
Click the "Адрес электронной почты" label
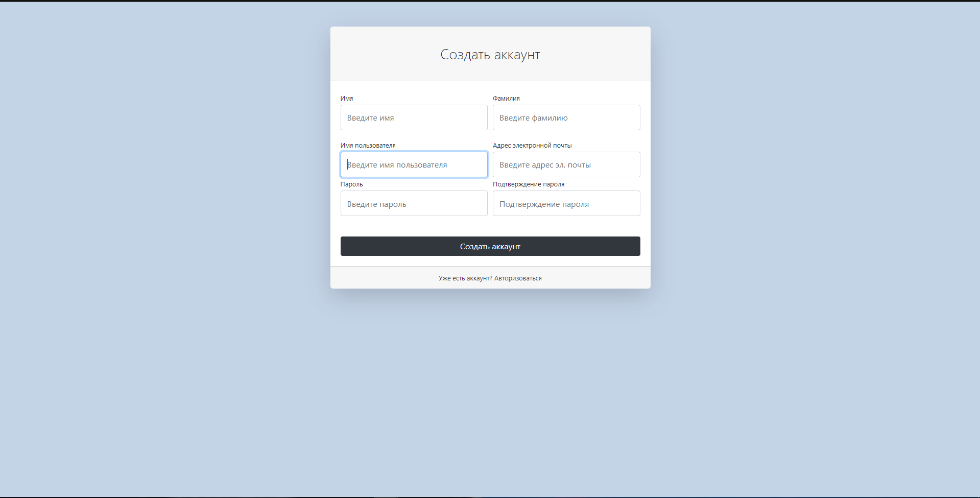pos(532,145)
